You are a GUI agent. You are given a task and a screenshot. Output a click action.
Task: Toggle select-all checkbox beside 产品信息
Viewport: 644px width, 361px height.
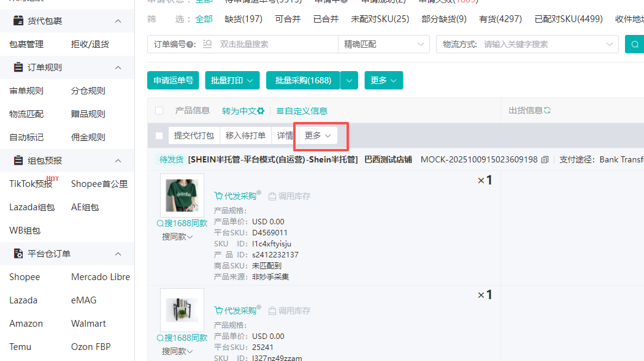[x=159, y=111]
